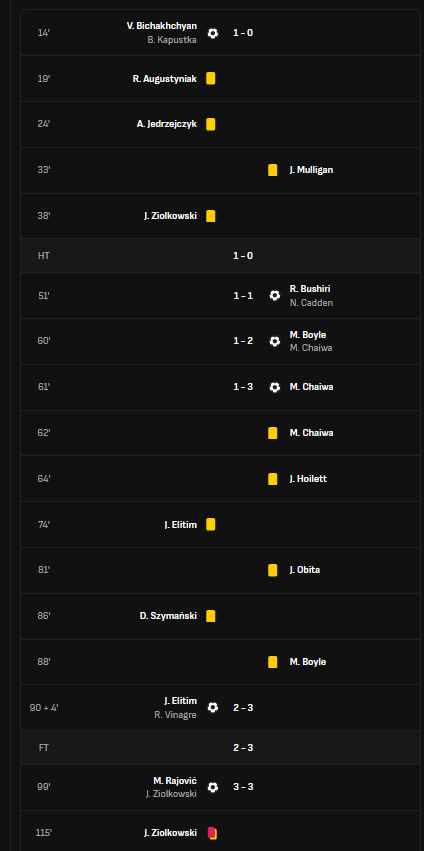
Task: Click J. Mulligan's yellow card icon
Action: tap(273, 170)
